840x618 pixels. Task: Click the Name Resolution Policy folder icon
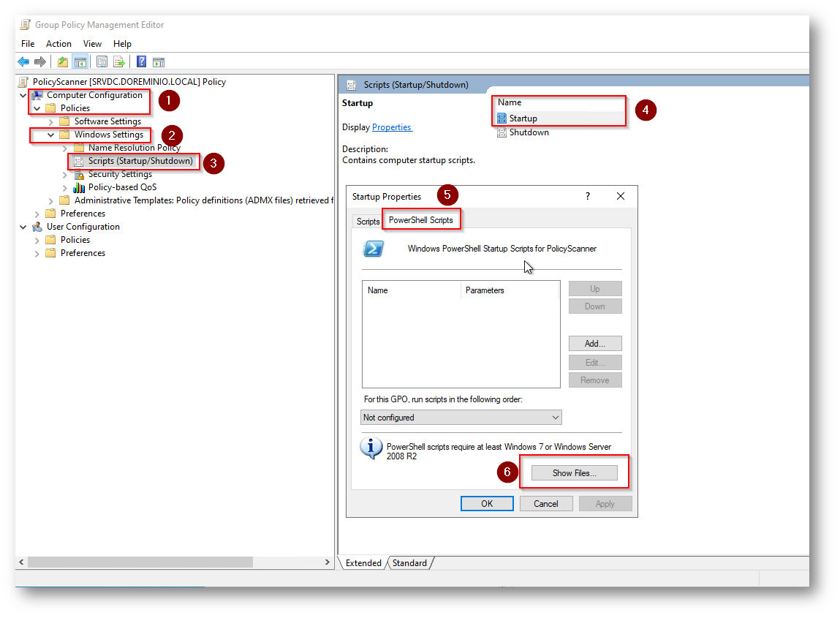(79, 148)
